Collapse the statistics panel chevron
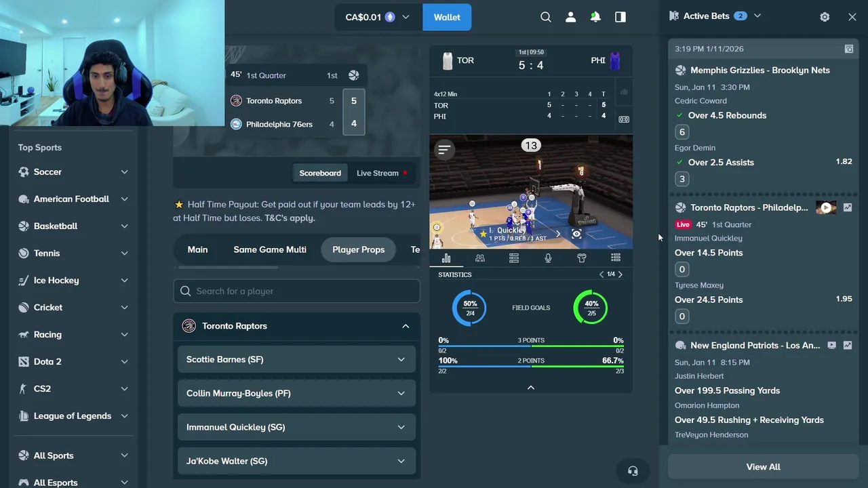 pos(531,387)
